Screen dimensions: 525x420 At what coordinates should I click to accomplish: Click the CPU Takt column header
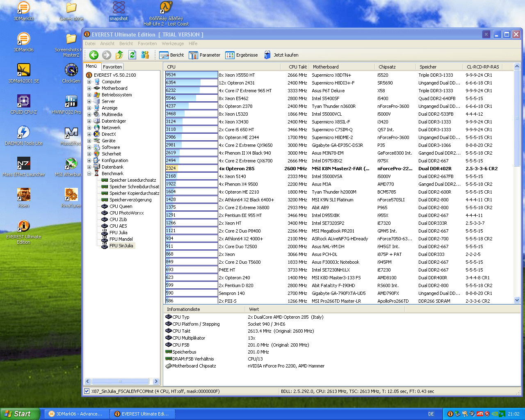click(297, 67)
